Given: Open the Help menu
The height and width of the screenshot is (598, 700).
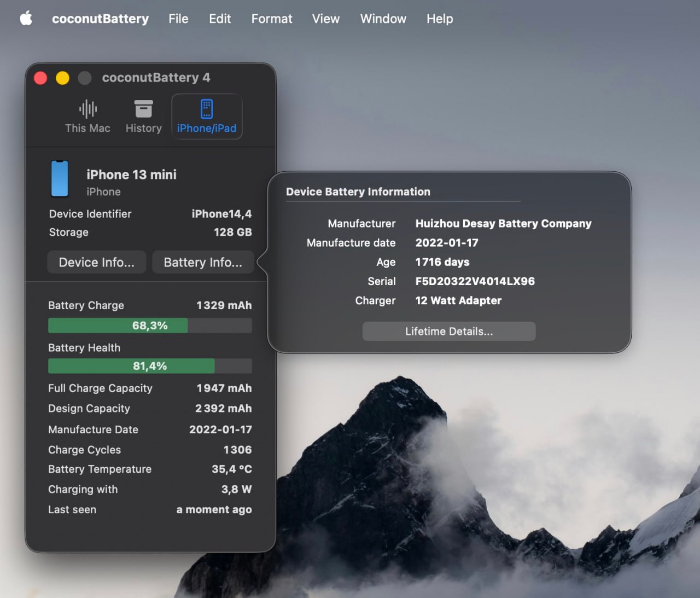Looking at the screenshot, I should coord(440,19).
